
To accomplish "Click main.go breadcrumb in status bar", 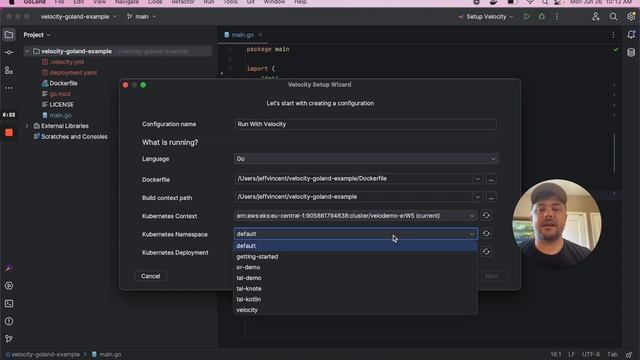I will coord(106,354).
